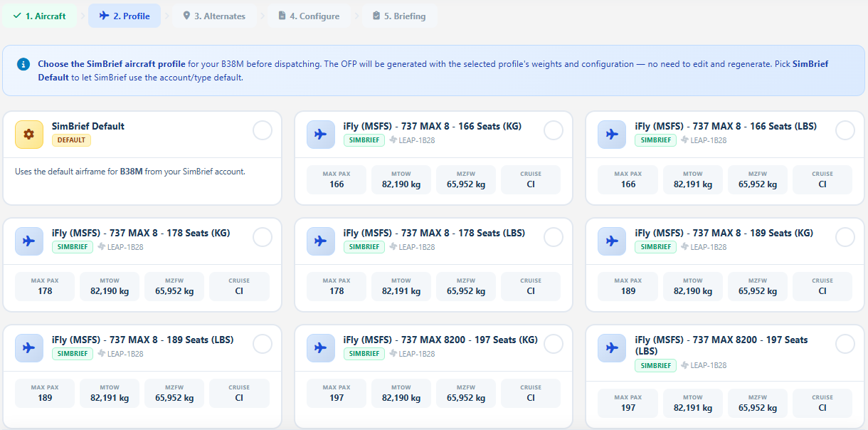The height and width of the screenshot is (430, 868).
Task: Select the SimBrief Default radio button
Action: tap(263, 130)
